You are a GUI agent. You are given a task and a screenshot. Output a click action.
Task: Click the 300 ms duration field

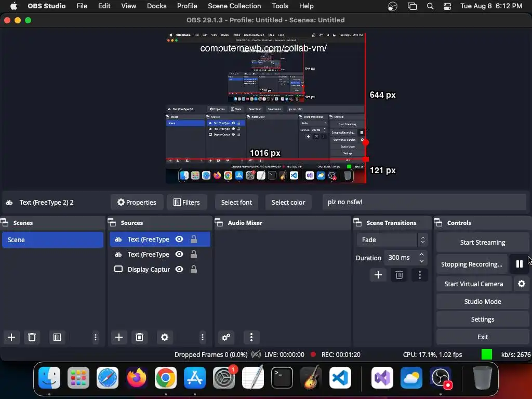(402, 258)
